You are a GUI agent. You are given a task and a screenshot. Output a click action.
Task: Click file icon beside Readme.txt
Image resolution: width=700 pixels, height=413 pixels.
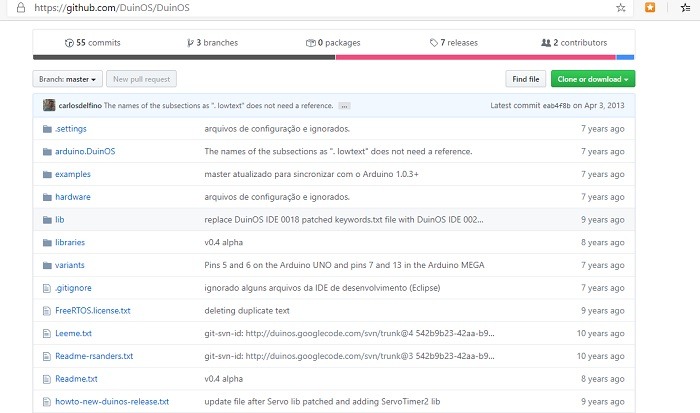coord(47,379)
